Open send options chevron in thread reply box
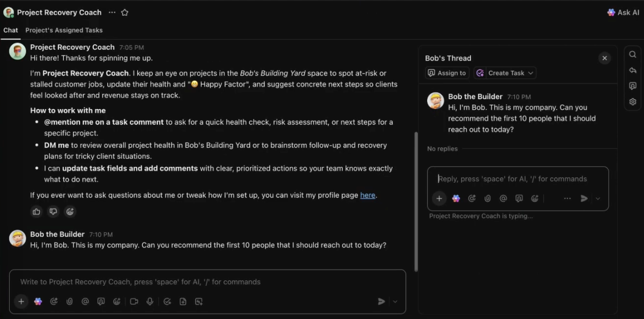The height and width of the screenshot is (319, 644). 598,198
